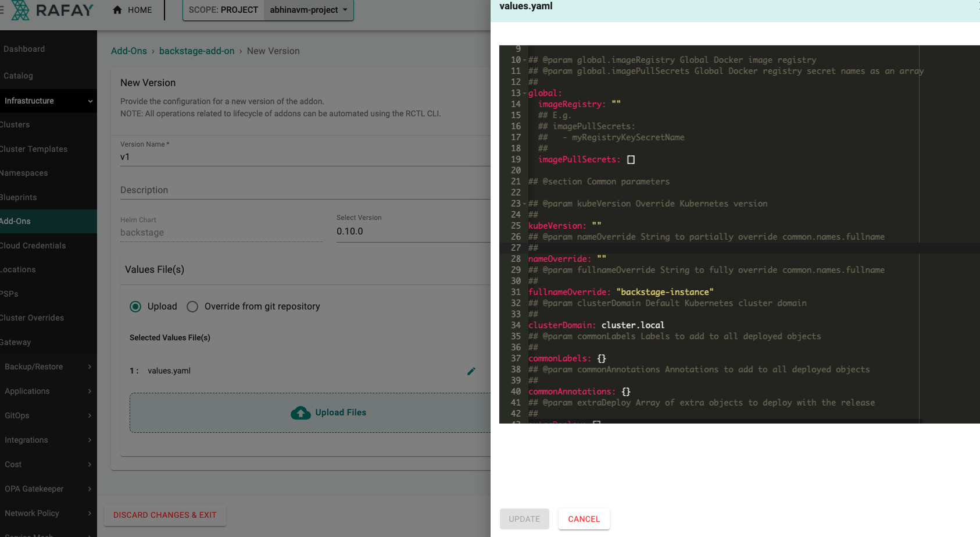
Task: Click the imagePullSecrets: [] line
Action: point(586,159)
